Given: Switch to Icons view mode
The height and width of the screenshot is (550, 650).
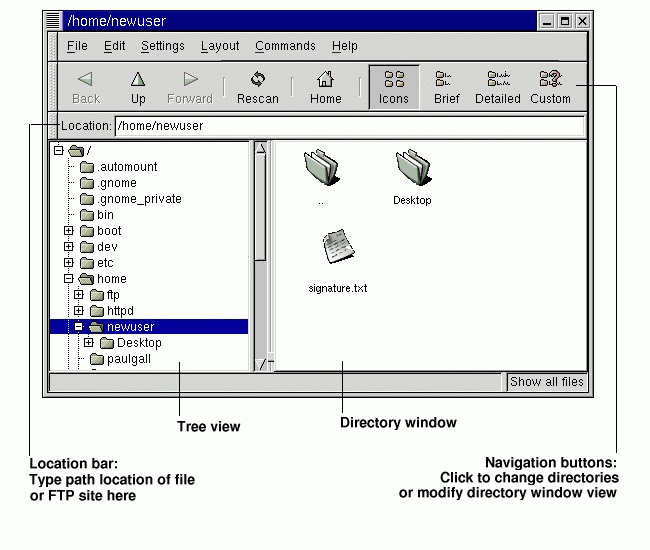Looking at the screenshot, I should point(394,80).
